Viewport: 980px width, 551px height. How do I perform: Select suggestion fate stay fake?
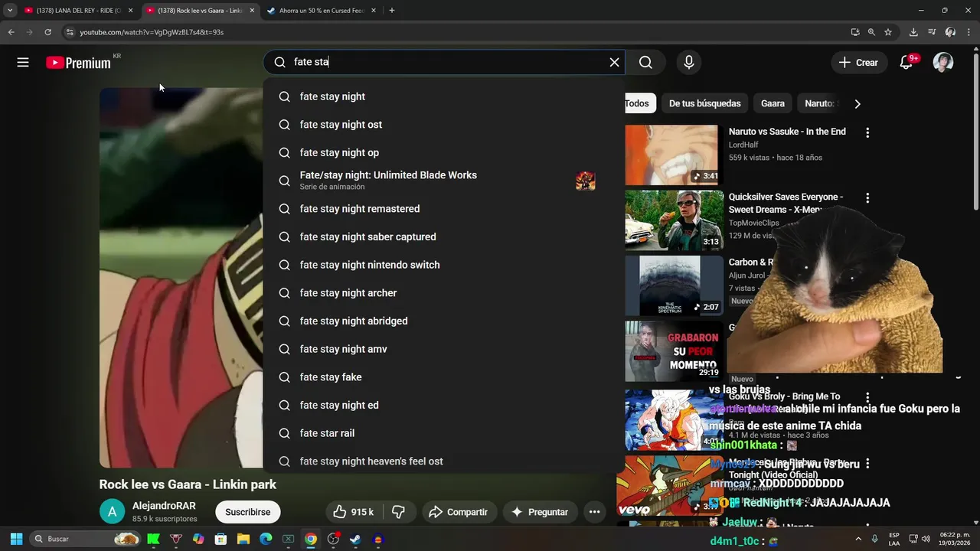tap(444, 377)
